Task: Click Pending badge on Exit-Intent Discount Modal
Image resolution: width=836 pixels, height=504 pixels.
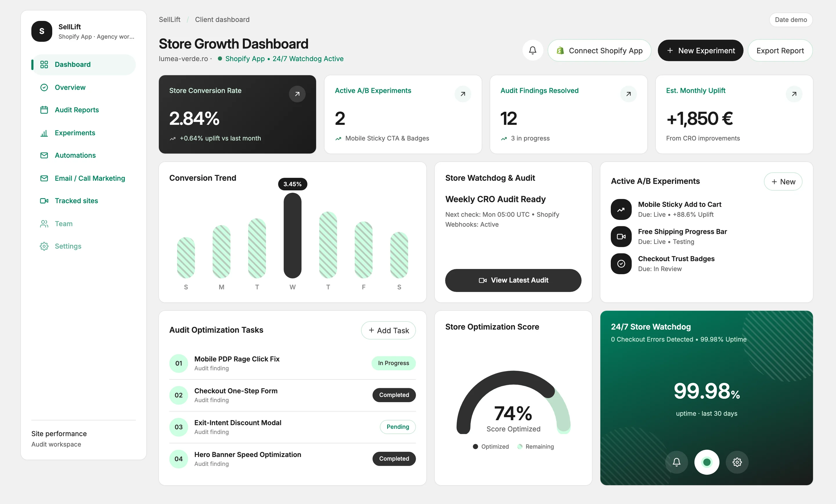Action: tap(398, 427)
